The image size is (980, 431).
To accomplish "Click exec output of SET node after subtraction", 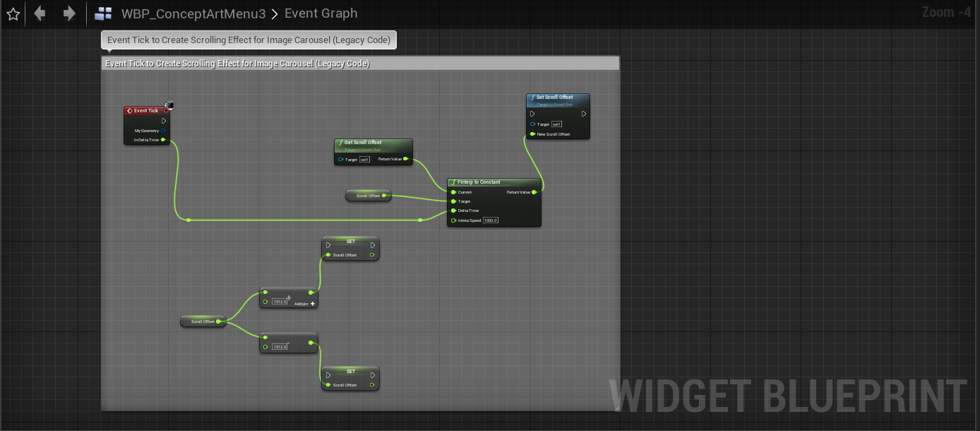I will [373, 376].
